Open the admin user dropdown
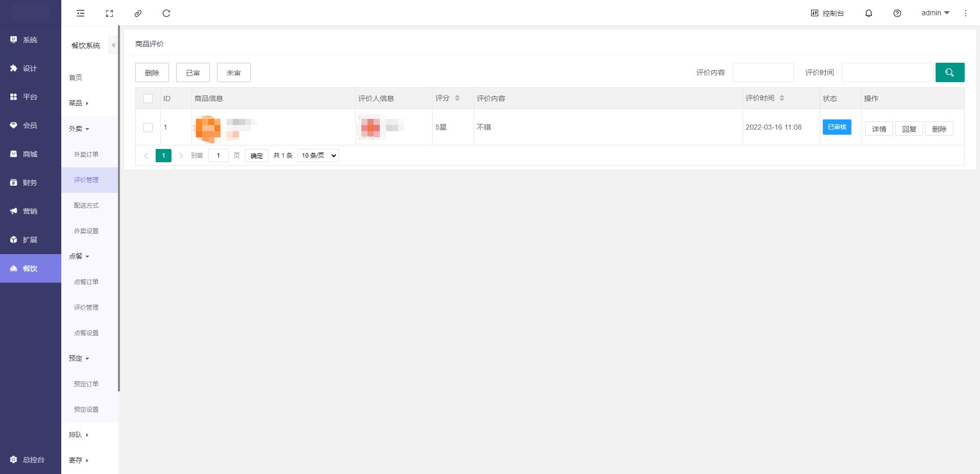 [935, 13]
